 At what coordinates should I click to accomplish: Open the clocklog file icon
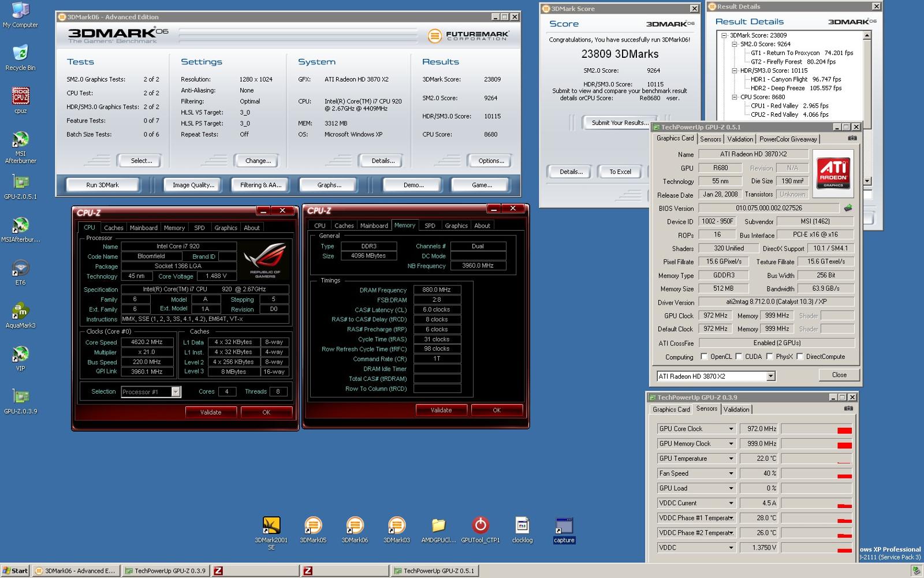(x=522, y=529)
